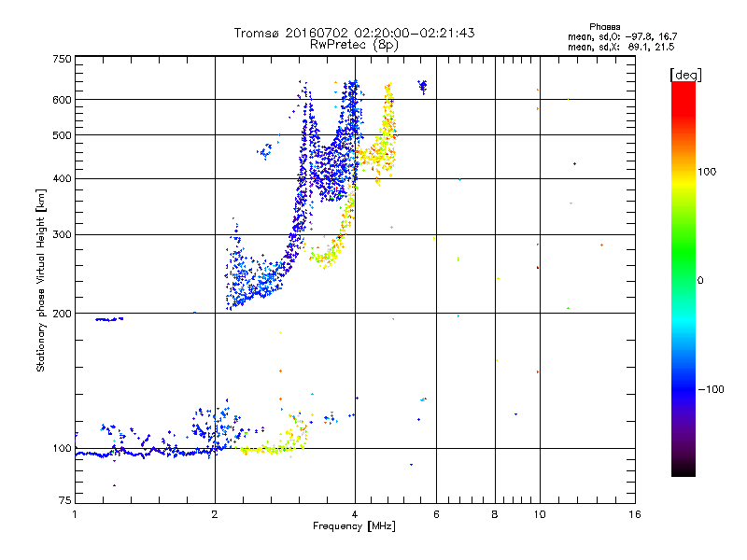Screen dimensions: 747x560
Task: Click colorbar tick label '0'
Action: tap(700, 281)
